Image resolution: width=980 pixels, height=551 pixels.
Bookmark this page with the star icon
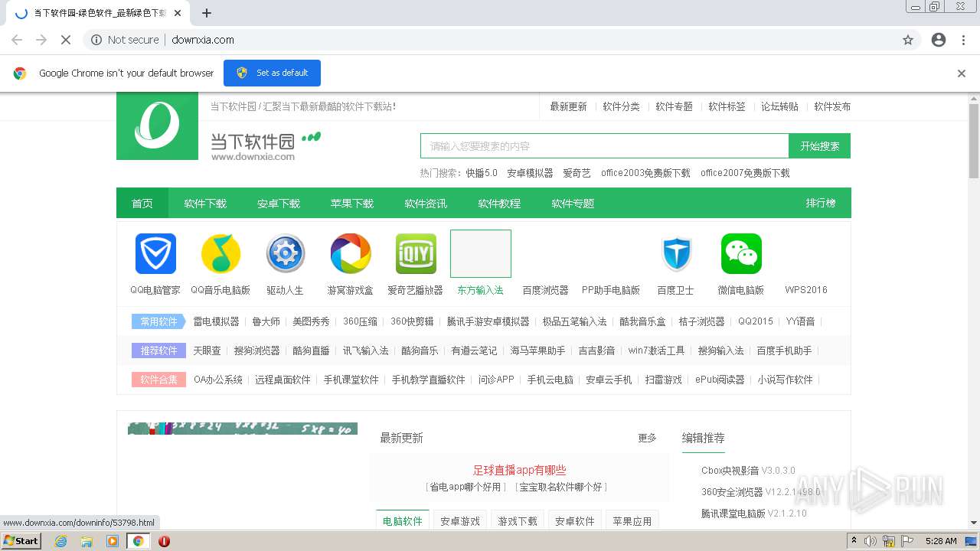(x=908, y=40)
